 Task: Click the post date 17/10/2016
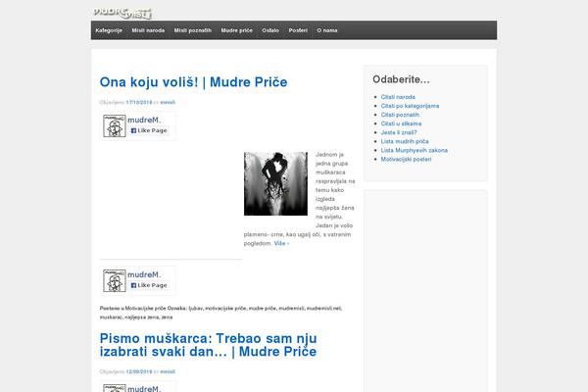click(139, 102)
